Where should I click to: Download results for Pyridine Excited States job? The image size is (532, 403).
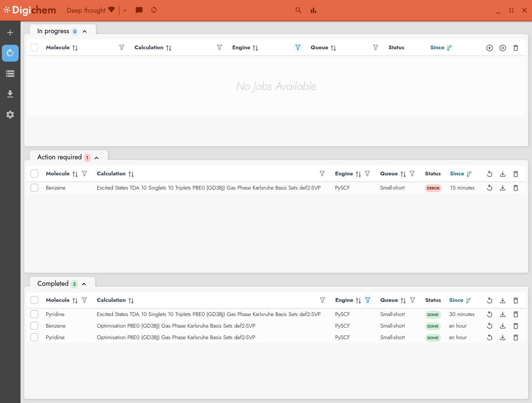pos(503,315)
